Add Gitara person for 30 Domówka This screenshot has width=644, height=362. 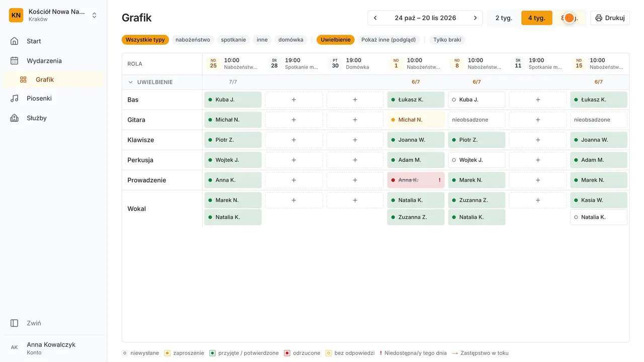click(355, 120)
